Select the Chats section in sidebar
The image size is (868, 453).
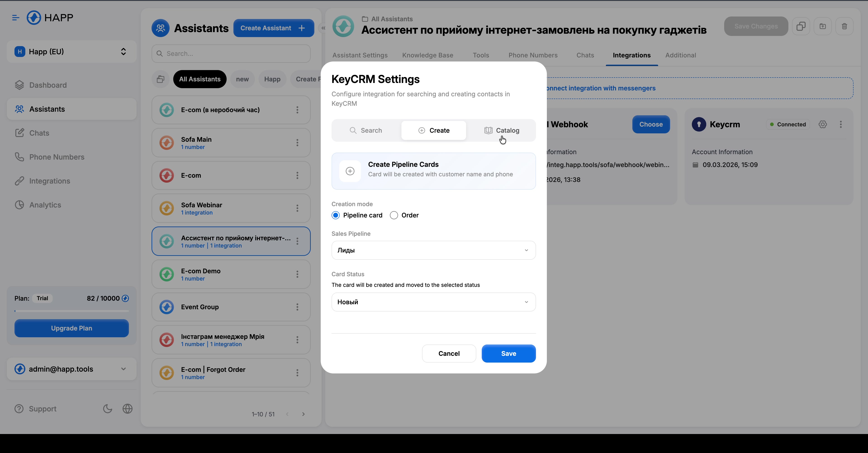39,133
